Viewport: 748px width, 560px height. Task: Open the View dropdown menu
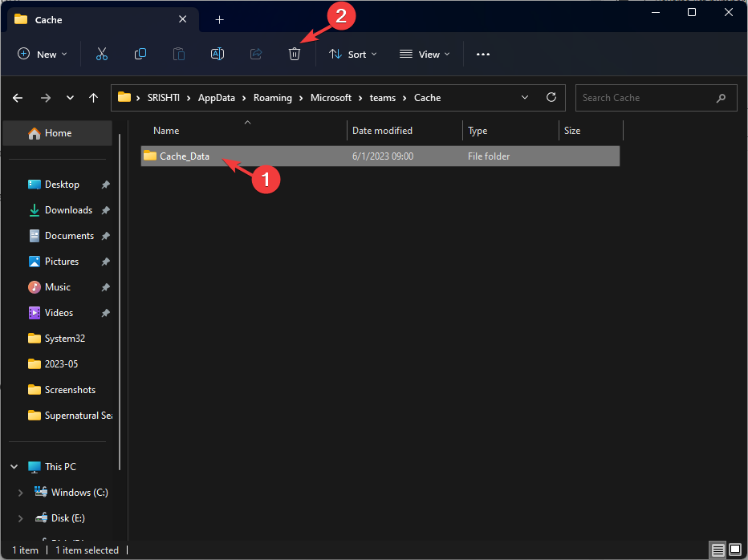pyautogui.click(x=425, y=55)
